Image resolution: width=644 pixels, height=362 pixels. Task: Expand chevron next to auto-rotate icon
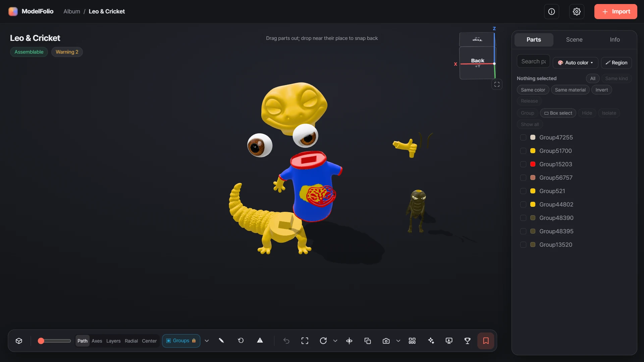coord(335,341)
